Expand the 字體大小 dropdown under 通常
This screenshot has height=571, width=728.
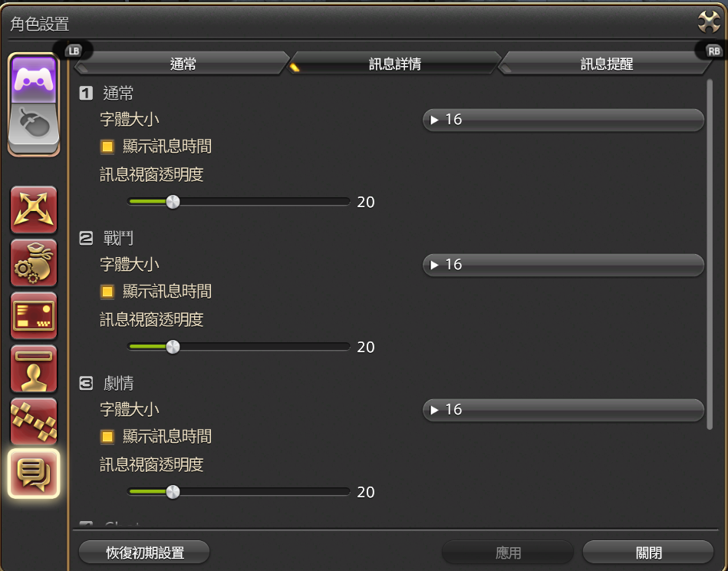pyautogui.click(x=563, y=120)
